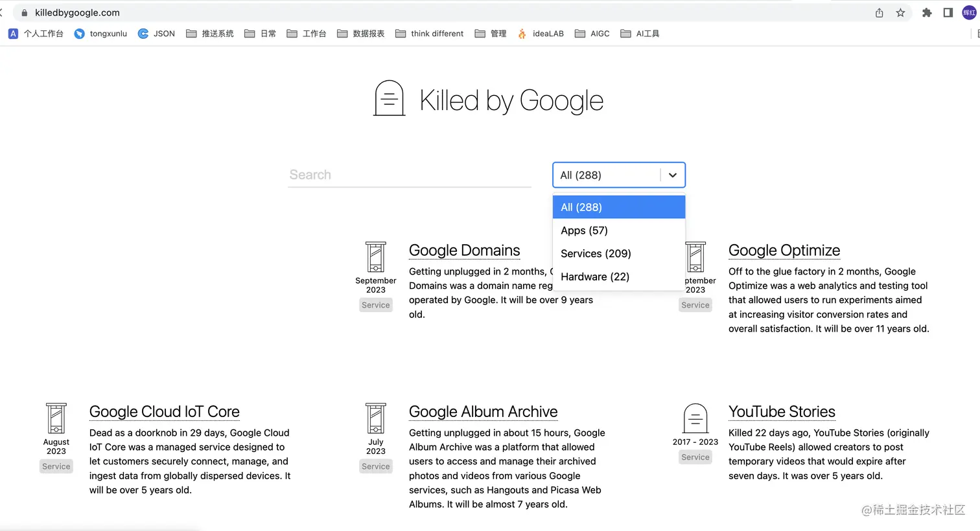Click the Service tag under Google Domains
980x531 pixels.
[x=376, y=305]
